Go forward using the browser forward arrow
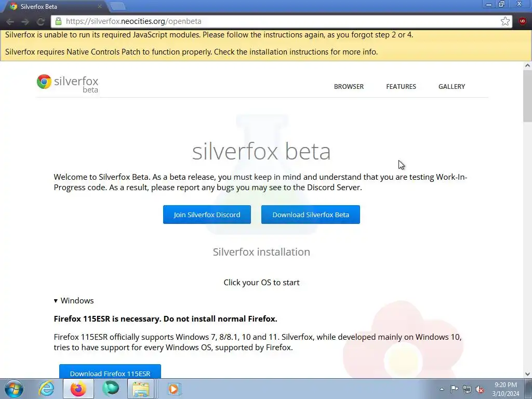Screen dimensions: 532x399 (x=25, y=22)
